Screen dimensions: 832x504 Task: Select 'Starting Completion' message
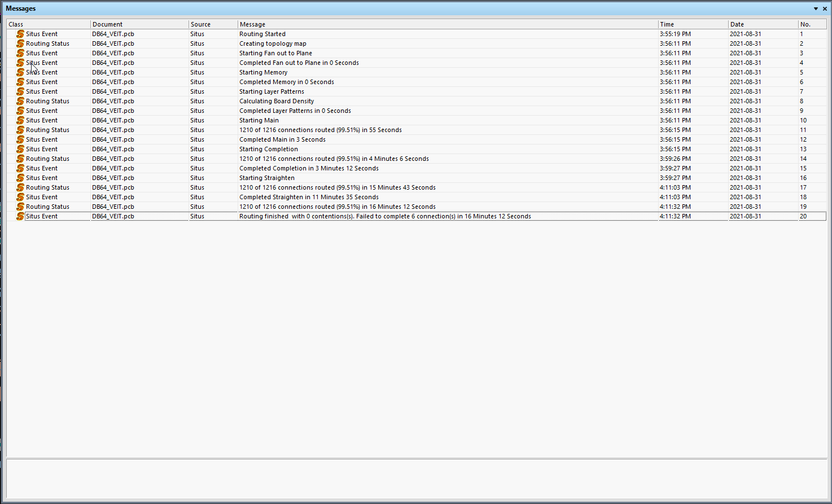point(269,149)
